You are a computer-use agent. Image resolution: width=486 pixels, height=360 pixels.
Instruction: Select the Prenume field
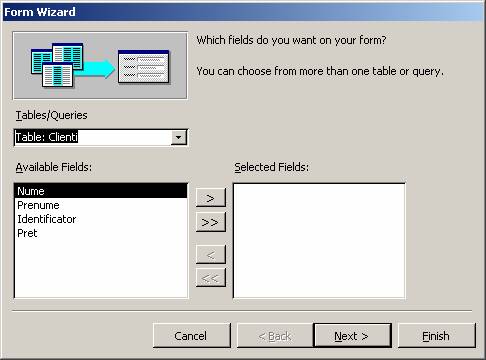tap(101, 205)
